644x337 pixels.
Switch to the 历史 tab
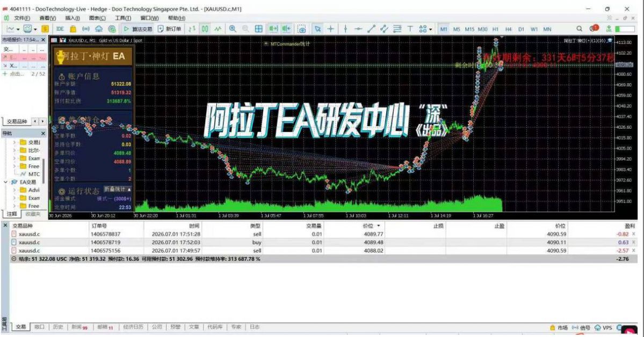[58, 327]
